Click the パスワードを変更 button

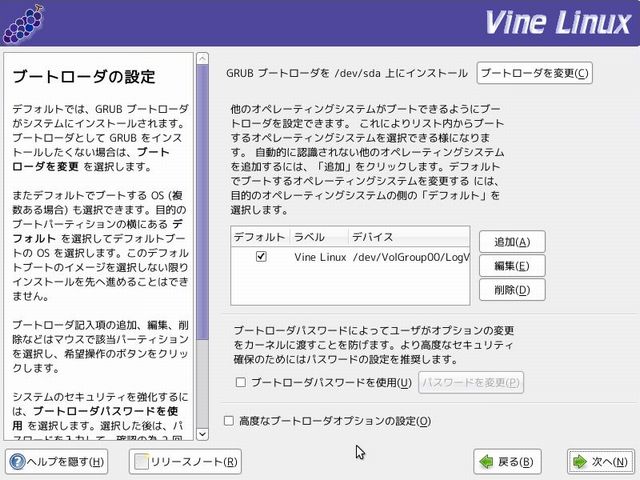pyautogui.click(x=471, y=382)
